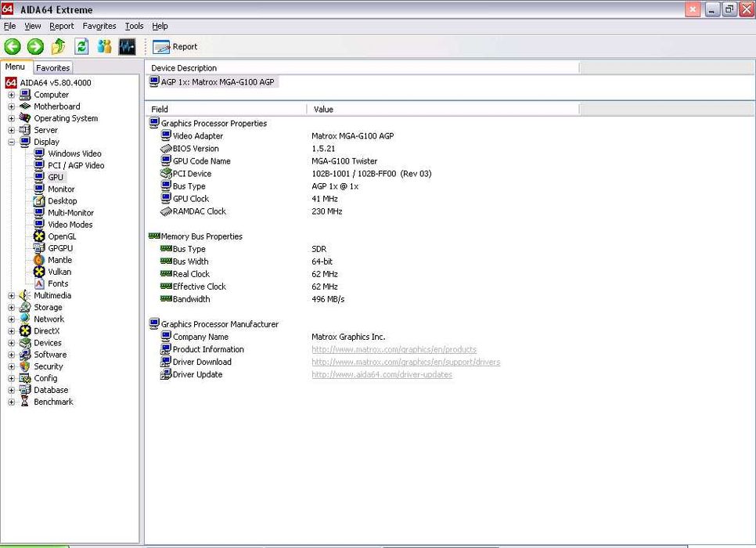Switch to the Menu tab
This screenshot has width=756, height=548.
click(16, 67)
